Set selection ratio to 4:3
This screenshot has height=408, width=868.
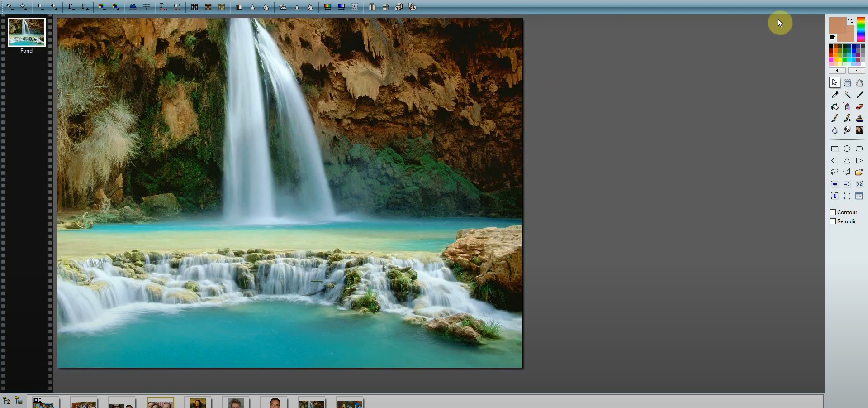(847, 184)
